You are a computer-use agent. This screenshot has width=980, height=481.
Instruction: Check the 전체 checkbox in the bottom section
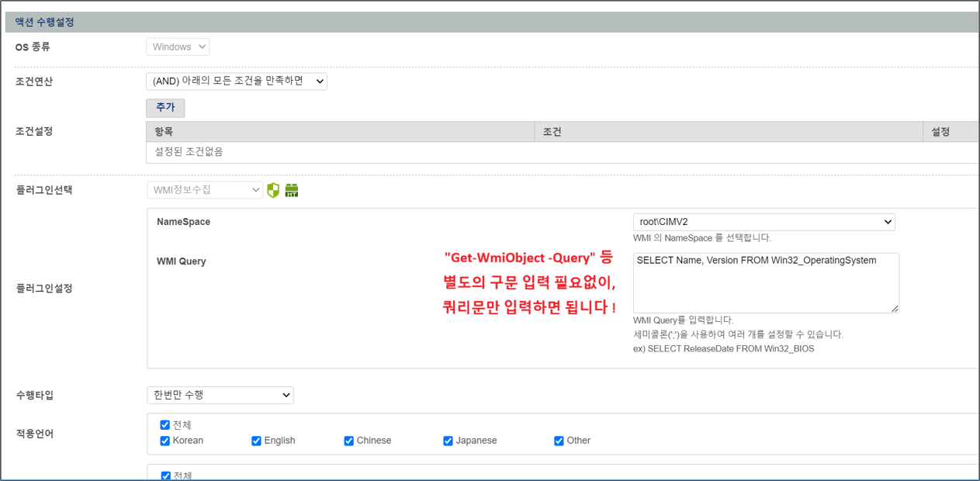coord(165,474)
